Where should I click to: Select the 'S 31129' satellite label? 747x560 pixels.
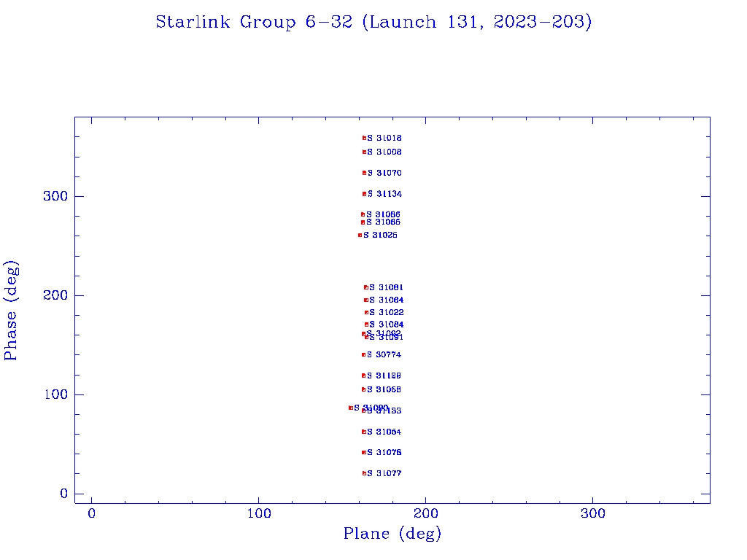(384, 376)
